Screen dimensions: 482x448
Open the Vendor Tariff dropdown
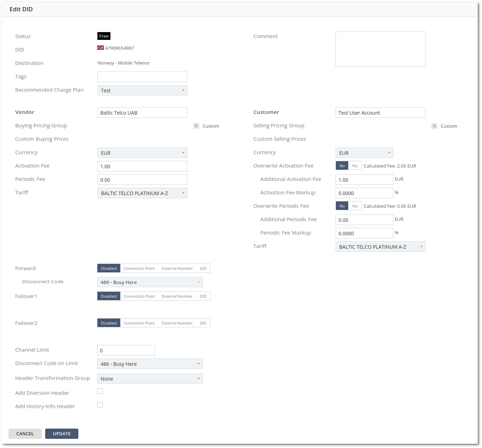point(142,193)
